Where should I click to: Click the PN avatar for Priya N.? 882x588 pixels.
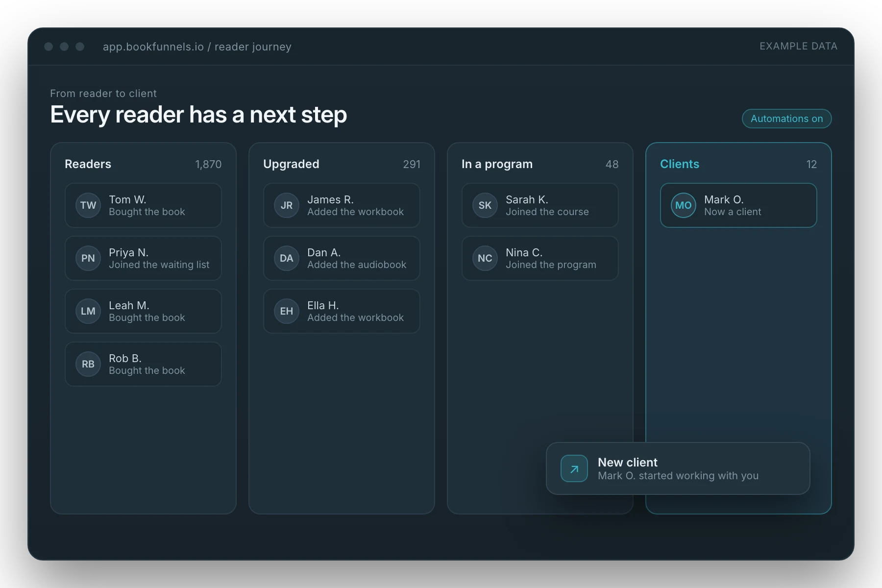[88, 258]
